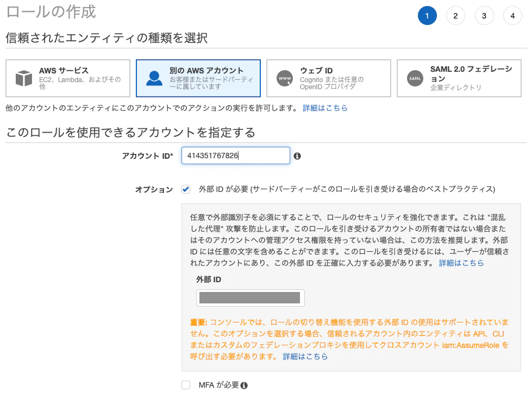Click the オプション label

[x=154, y=190]
